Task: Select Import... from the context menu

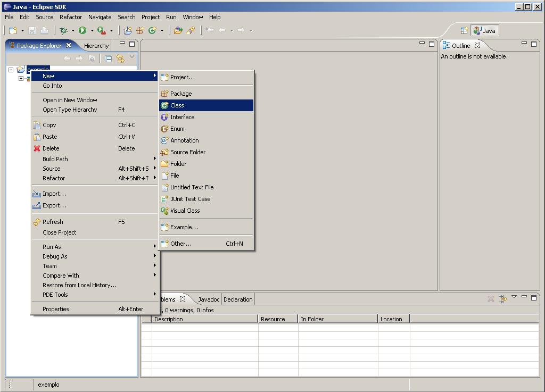Action: [x=95, y=194]
